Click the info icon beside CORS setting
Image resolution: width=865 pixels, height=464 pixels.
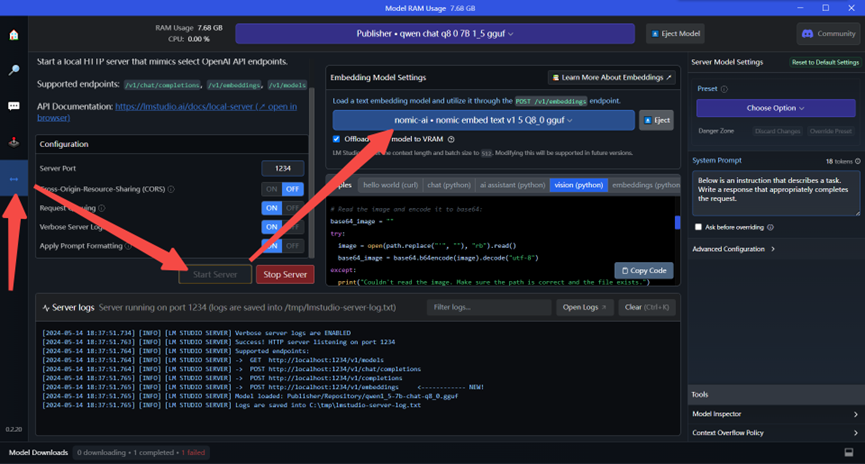[x=171, y=189]
